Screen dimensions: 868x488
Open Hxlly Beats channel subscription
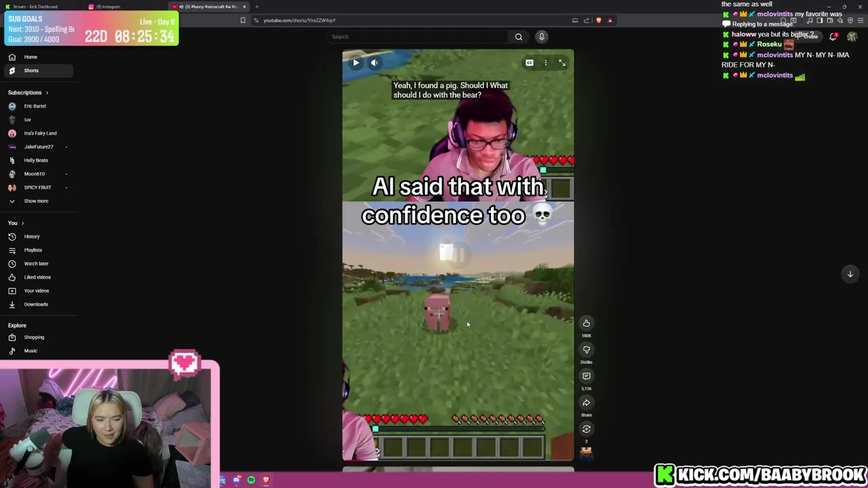coord(39,160)
